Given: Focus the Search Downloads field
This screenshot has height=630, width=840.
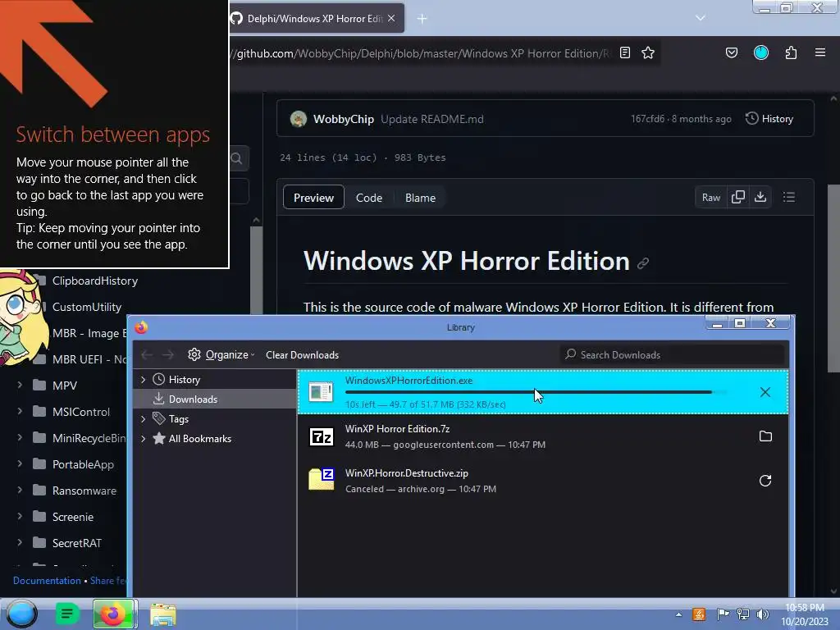Looking at the screenshot, I should tap(673, 354).
